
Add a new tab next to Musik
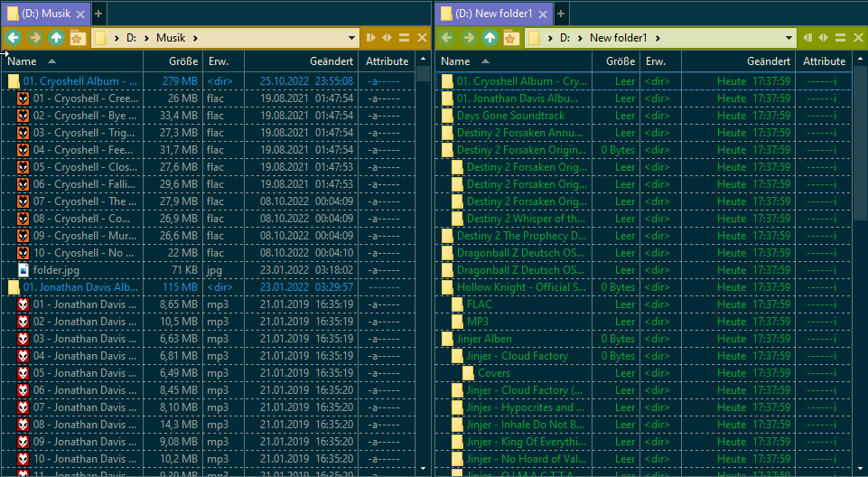[98, 14]
